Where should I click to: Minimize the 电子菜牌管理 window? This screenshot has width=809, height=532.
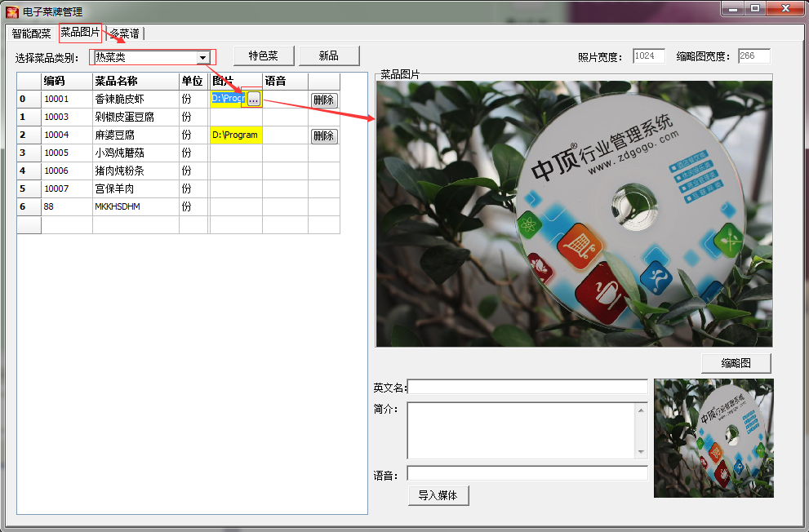pos(732,8)
